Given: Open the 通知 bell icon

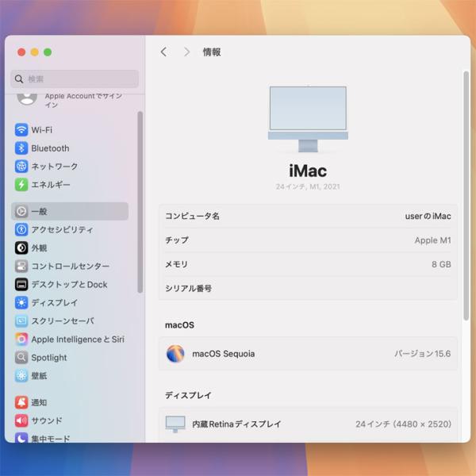Looking at the screenshot, I should click(21, 402).
